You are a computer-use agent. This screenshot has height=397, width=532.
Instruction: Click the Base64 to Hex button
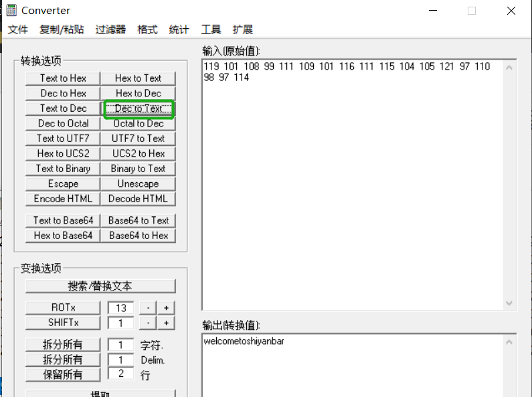pos(138,236)
